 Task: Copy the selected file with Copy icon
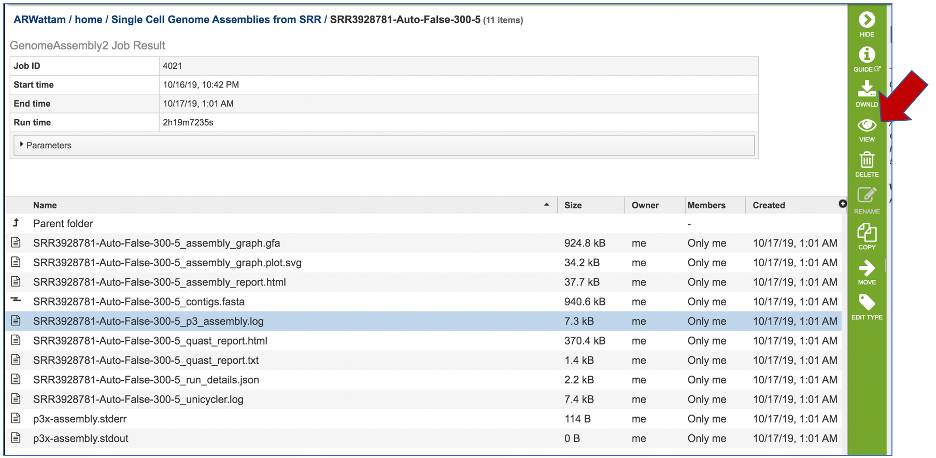click(866, 232)
